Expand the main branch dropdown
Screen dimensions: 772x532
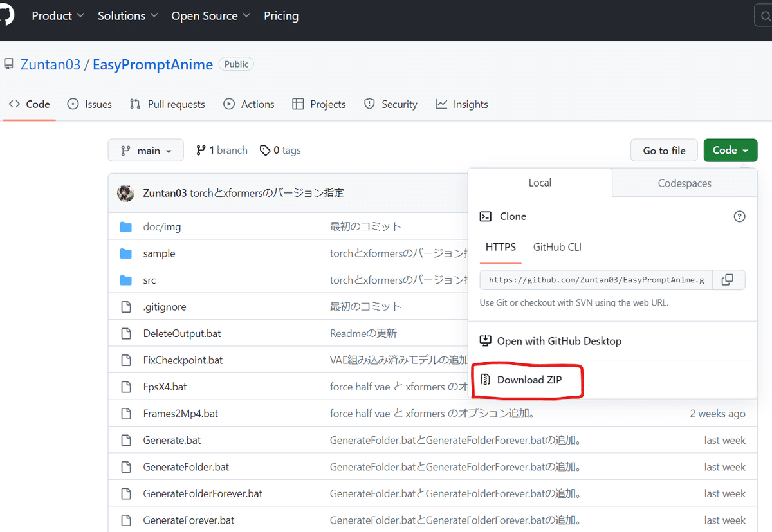coord(145,151)
